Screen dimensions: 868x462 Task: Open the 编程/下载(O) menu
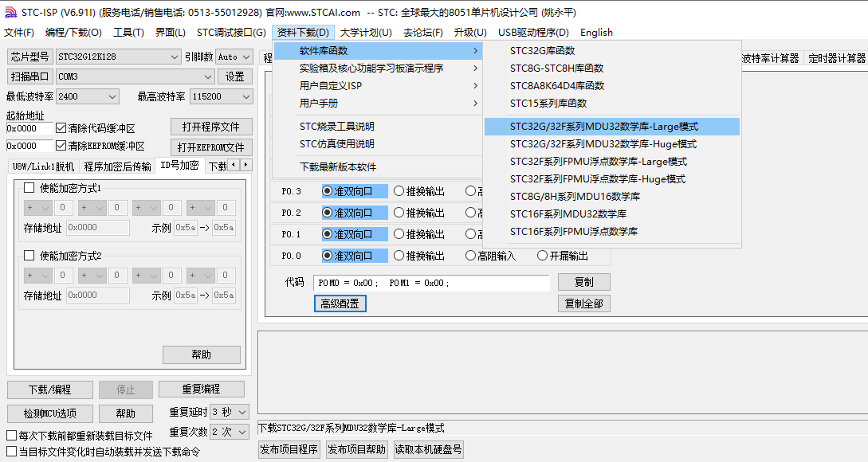[x=73, y=33]
